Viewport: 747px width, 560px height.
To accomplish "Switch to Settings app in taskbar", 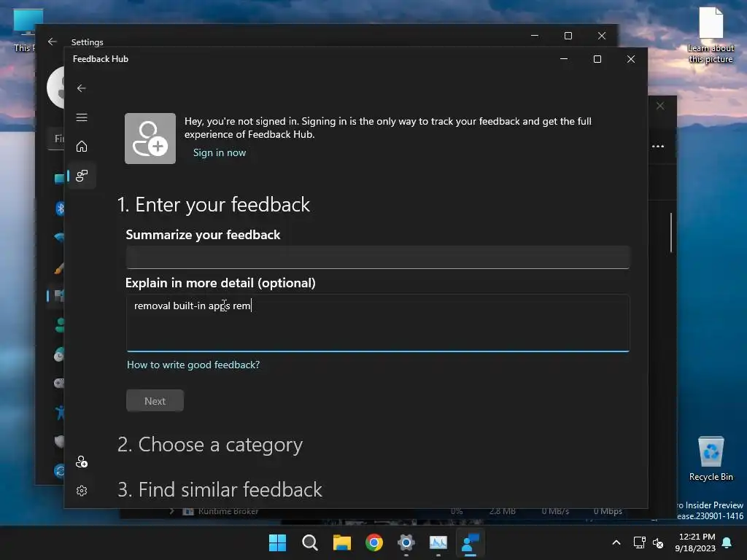I will [x=406, y=542].
